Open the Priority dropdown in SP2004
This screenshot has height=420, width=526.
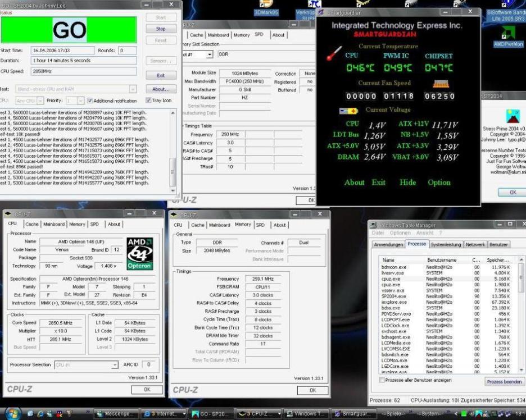click(x=81, y=101)
